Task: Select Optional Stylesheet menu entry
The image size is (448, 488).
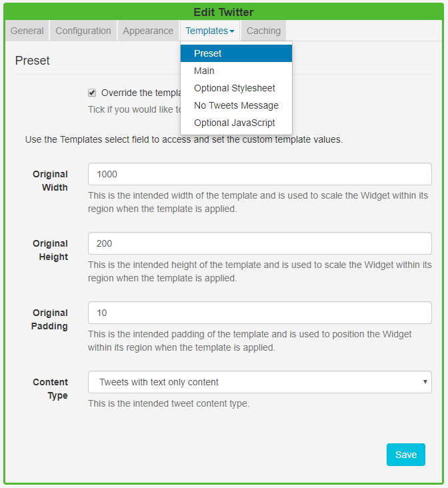Action: pos(235,88)
